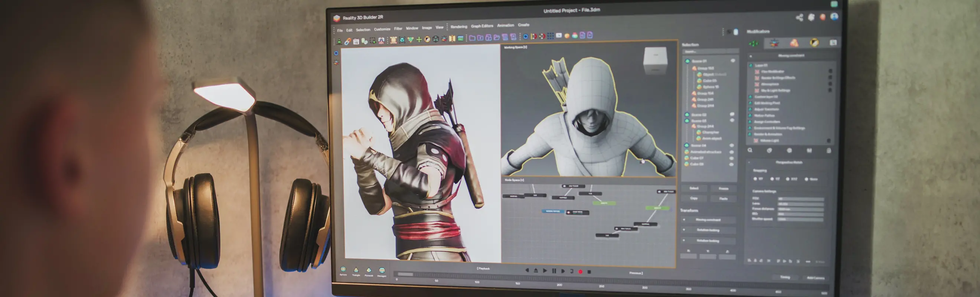
Task: Expand second Rotation locking section
Action: [684, 241]
